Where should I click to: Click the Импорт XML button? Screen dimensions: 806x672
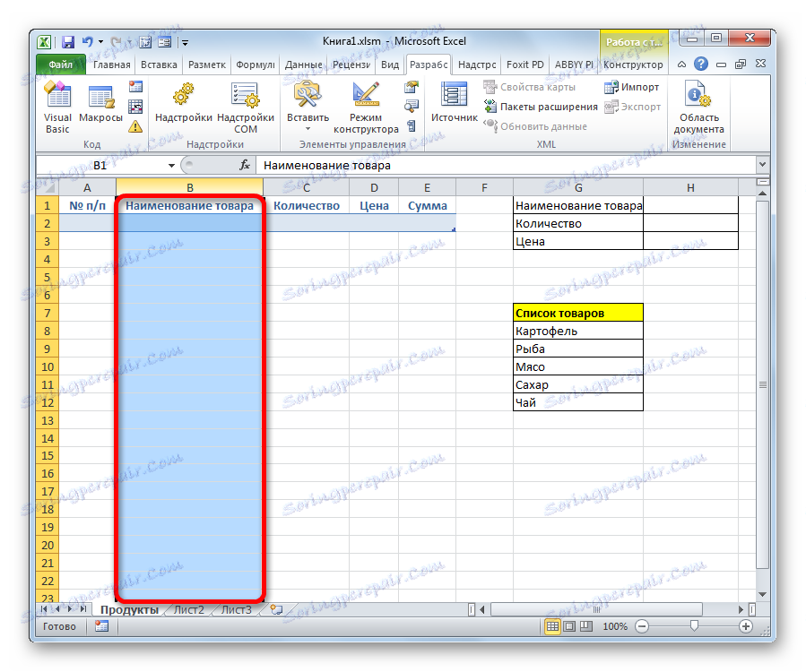point(632,87)
